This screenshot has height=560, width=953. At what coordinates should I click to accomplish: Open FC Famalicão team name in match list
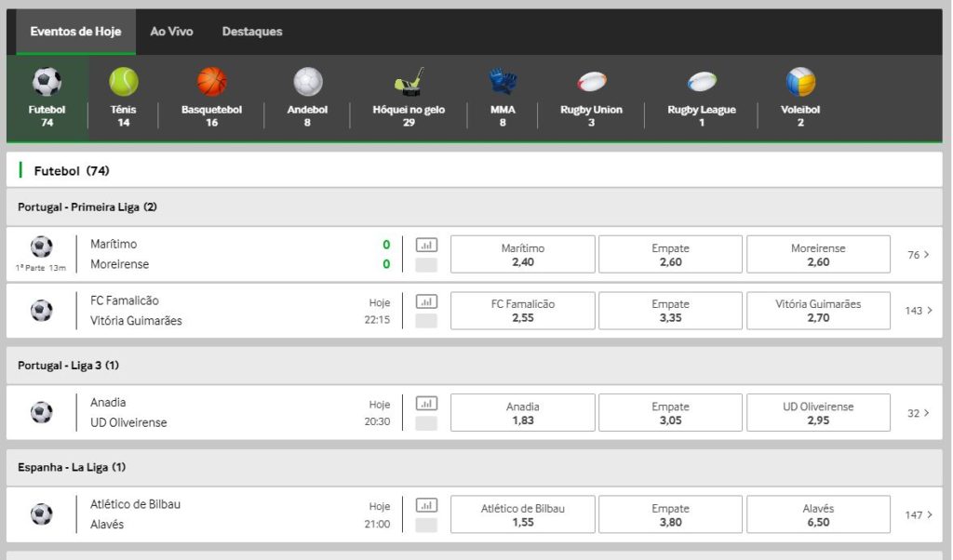pos(125,300)
